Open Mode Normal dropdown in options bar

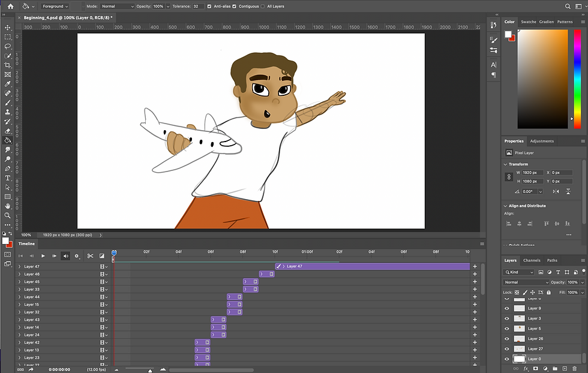[x=117, y=7]
